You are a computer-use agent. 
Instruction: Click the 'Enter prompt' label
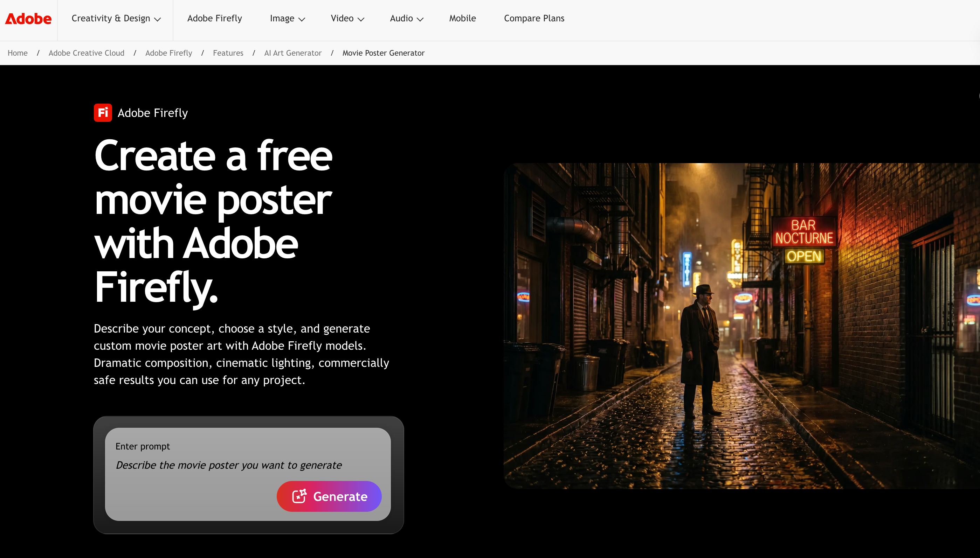[143, 446]
